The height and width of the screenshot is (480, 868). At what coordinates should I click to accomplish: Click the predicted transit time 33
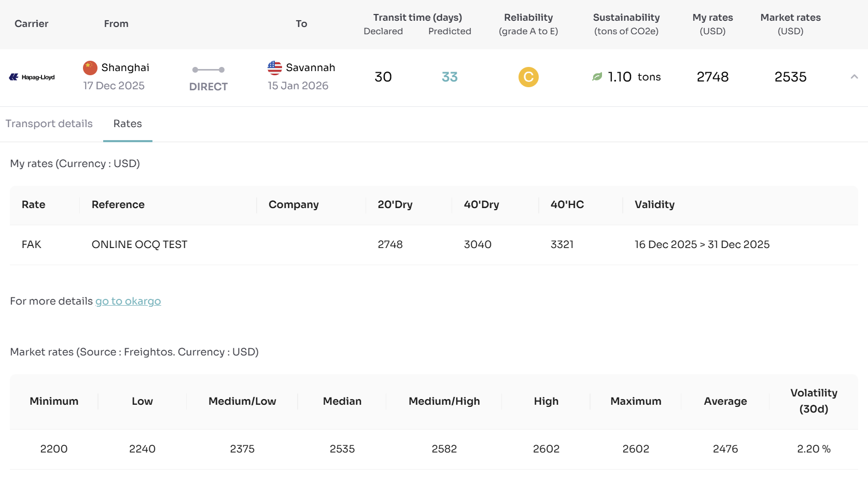pyautogui.click(x=450, y=77)
